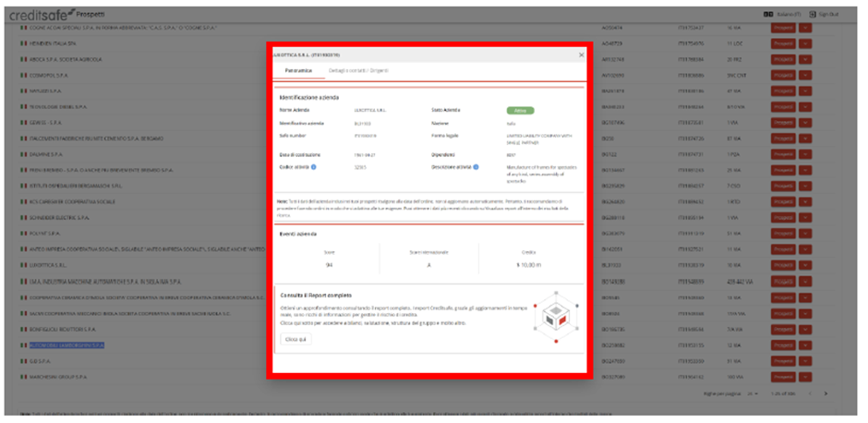
Task: Switch to Dettagli e contatti / Dirigenti tab
Action: 358,71
